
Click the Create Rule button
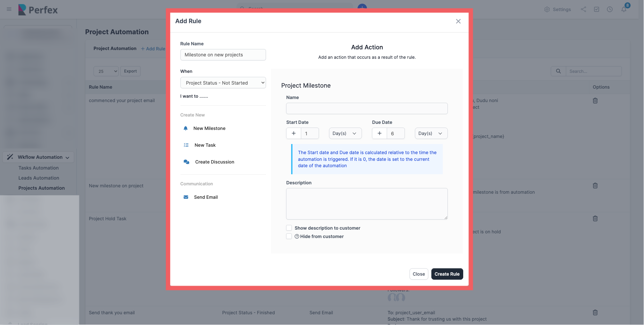(447, 274)
